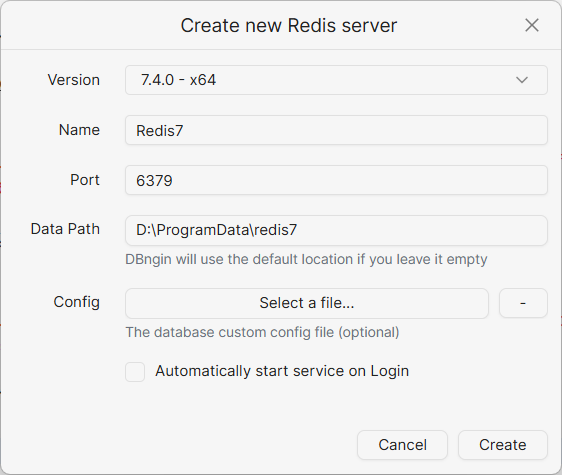
Task: Focus the Name field containing Redis7
Action: click(x=336, y=130)
